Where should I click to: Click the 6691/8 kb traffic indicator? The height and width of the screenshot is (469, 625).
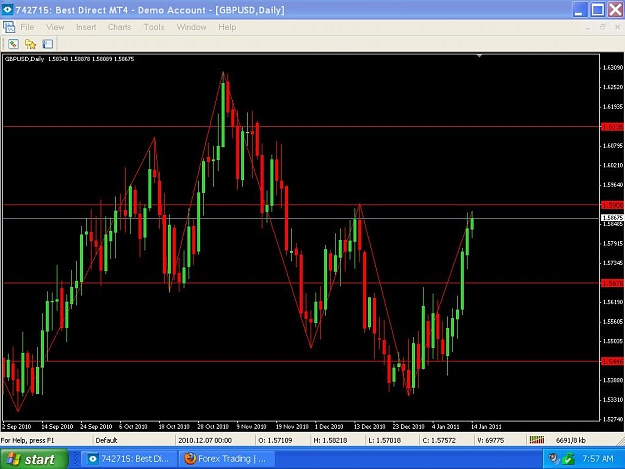coord(570,440)
